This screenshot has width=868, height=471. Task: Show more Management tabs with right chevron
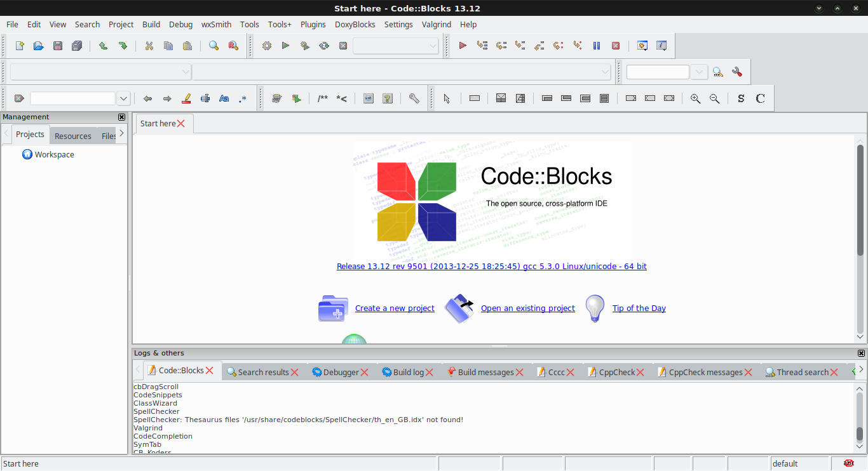[x=121, y=134]
